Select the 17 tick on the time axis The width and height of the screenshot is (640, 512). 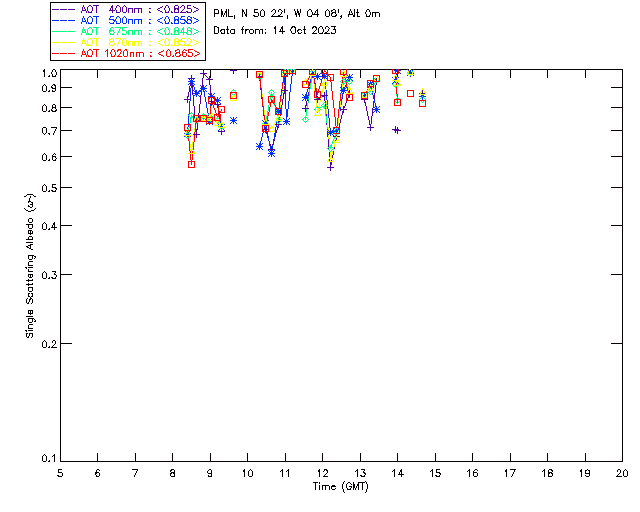(x=510, y=473)
